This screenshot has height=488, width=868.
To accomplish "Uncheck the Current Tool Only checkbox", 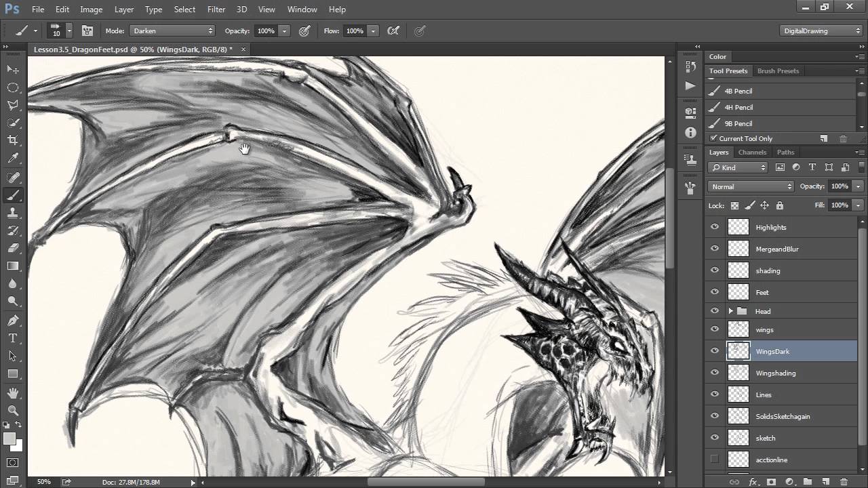I will coord(712,138).
